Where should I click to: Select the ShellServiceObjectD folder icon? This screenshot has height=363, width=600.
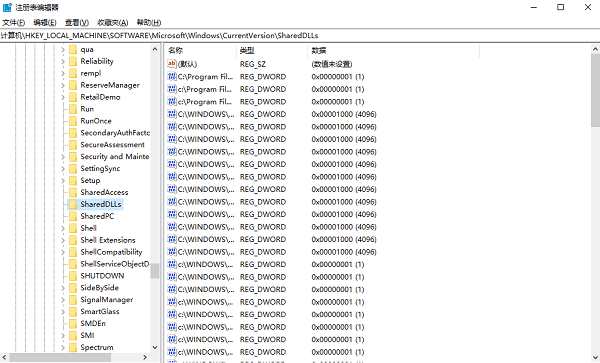(73, 264)
